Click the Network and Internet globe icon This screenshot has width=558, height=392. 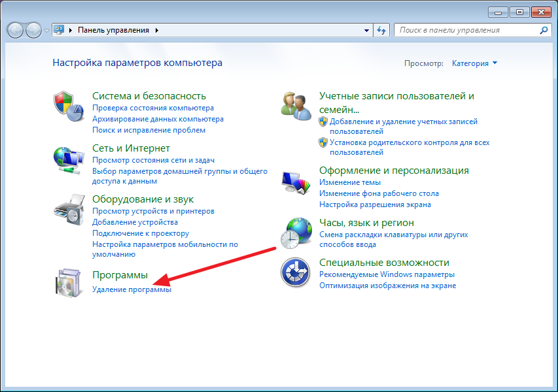click(x=69, y=159)
